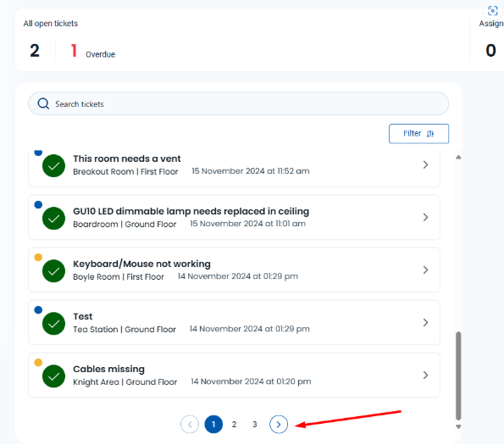This screenshot has width=504, height=445.
Task: Expand Test ticket chevron
Action: 425,322
